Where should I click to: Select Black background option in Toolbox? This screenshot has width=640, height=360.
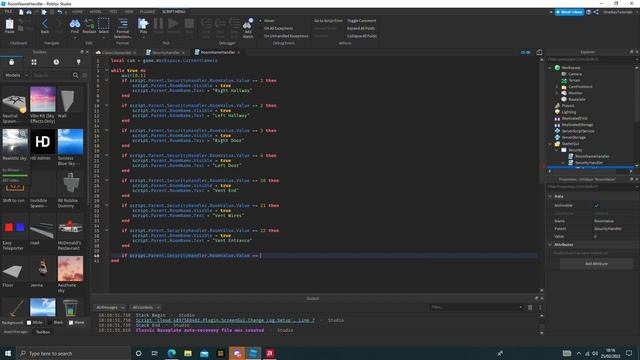click(x=56, y=322)
